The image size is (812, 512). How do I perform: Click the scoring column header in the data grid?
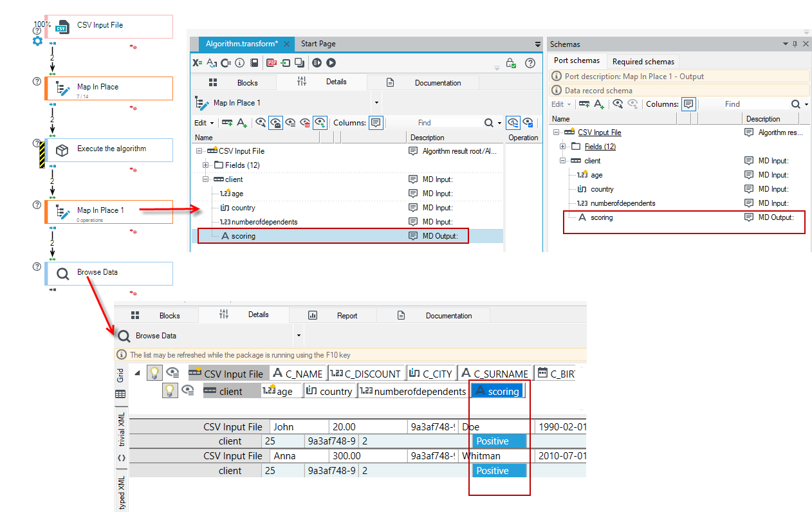coord(496,391)
